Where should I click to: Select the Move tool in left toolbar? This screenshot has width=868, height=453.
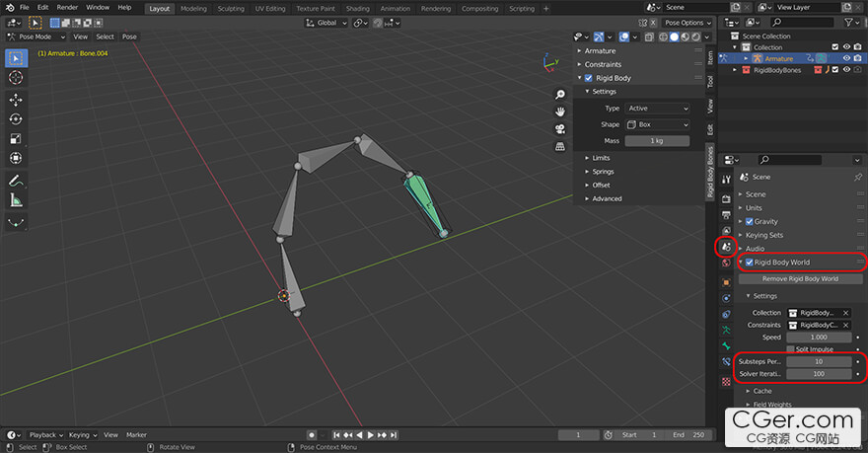[x=16, y=100]
